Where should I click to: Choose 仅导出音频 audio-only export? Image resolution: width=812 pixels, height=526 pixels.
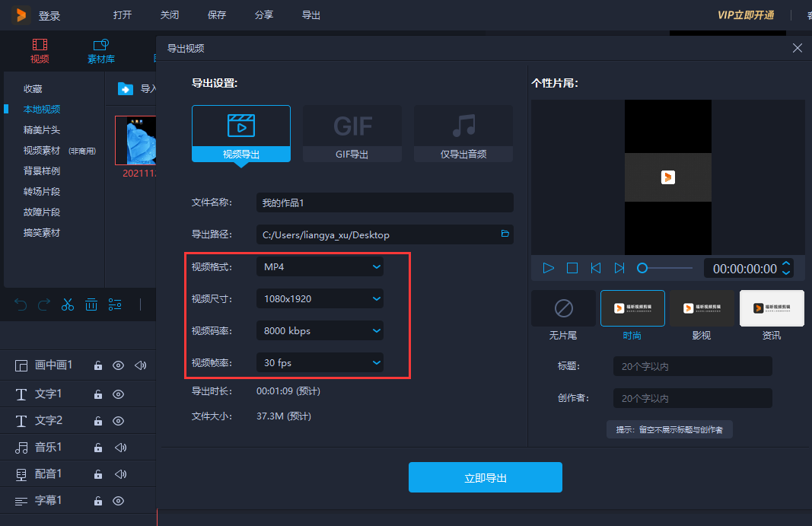click(463, 133)
